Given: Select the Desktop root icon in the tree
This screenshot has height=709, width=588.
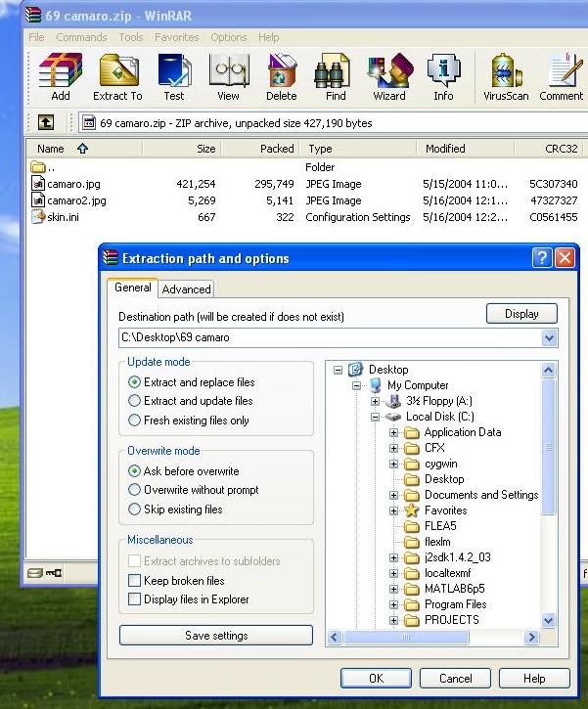Looking at the screenshot, I should (355, 370).
